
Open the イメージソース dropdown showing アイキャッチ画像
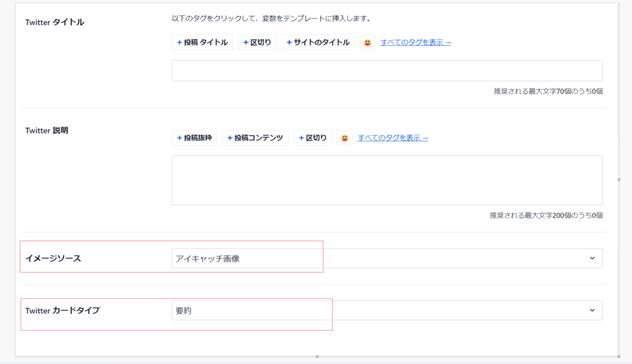(x=387, y=259)
